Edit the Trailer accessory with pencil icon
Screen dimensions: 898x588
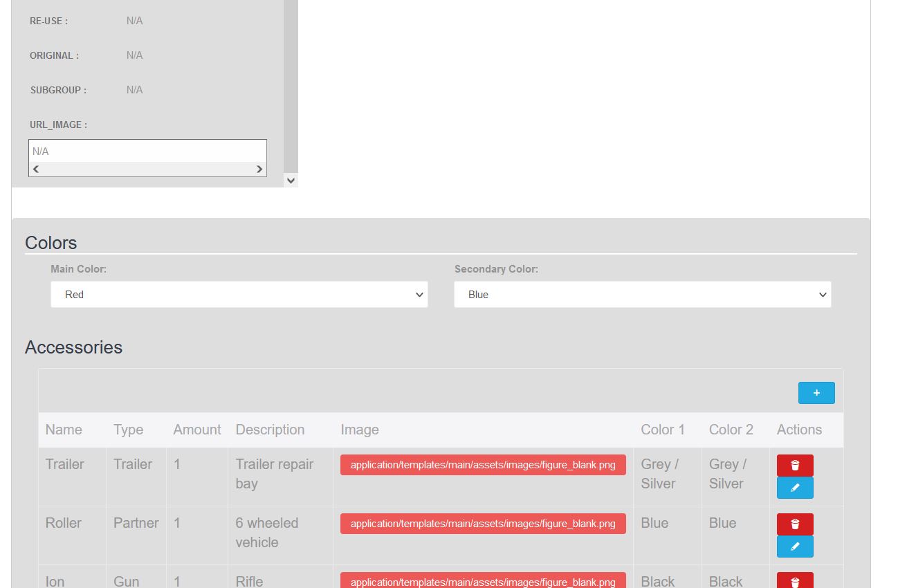[795, 488]
